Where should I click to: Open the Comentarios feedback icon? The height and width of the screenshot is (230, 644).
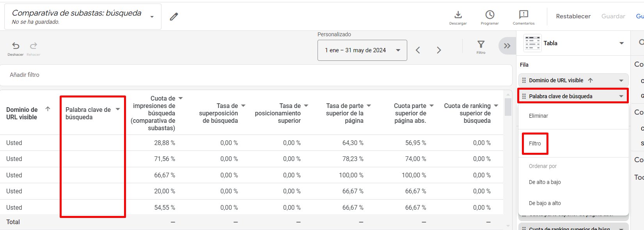523,15
